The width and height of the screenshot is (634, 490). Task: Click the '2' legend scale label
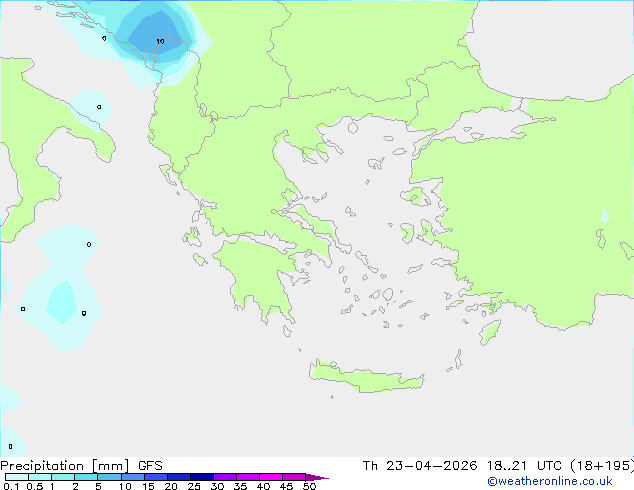[x=75, y=486]
